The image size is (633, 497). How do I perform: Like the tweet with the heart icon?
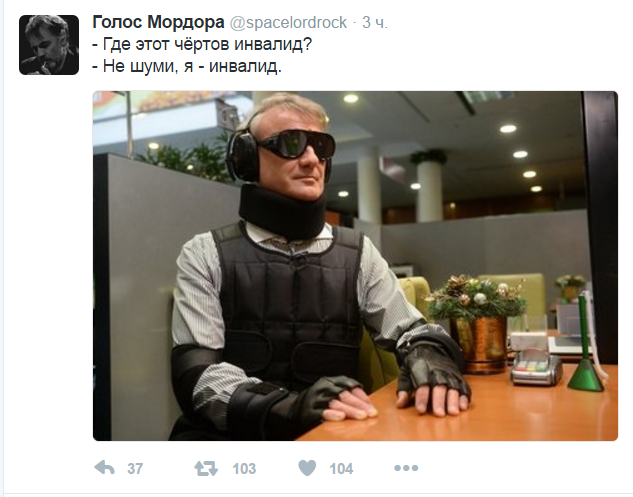pos(307,468)
